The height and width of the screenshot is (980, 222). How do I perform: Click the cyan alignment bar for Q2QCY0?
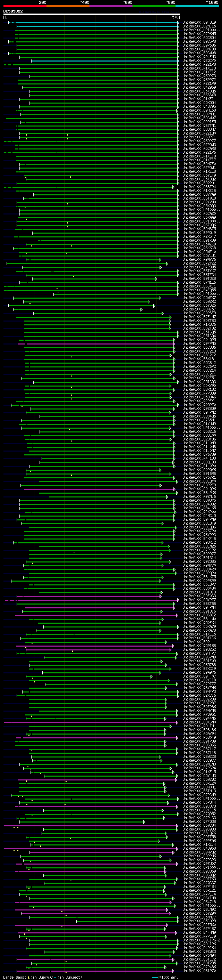click(105, 61)
